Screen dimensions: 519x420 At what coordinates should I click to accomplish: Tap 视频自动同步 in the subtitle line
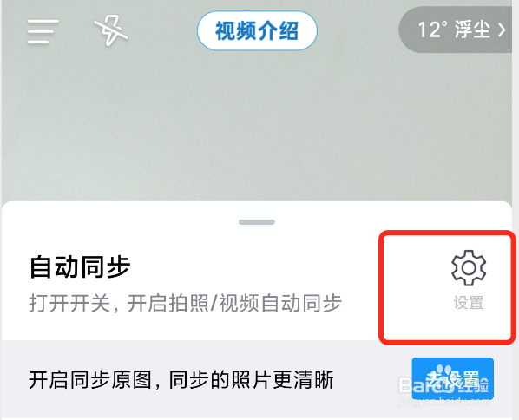click(280, 303)
